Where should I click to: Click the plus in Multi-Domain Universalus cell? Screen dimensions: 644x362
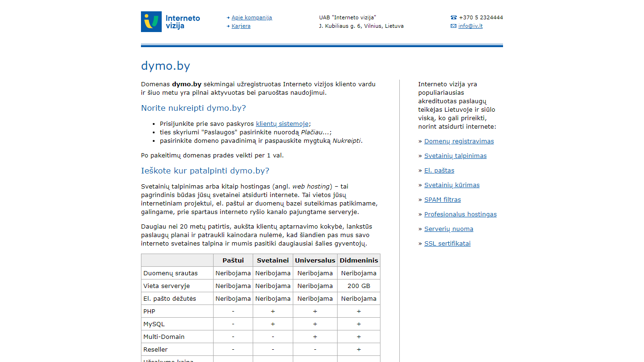point(315,337)
